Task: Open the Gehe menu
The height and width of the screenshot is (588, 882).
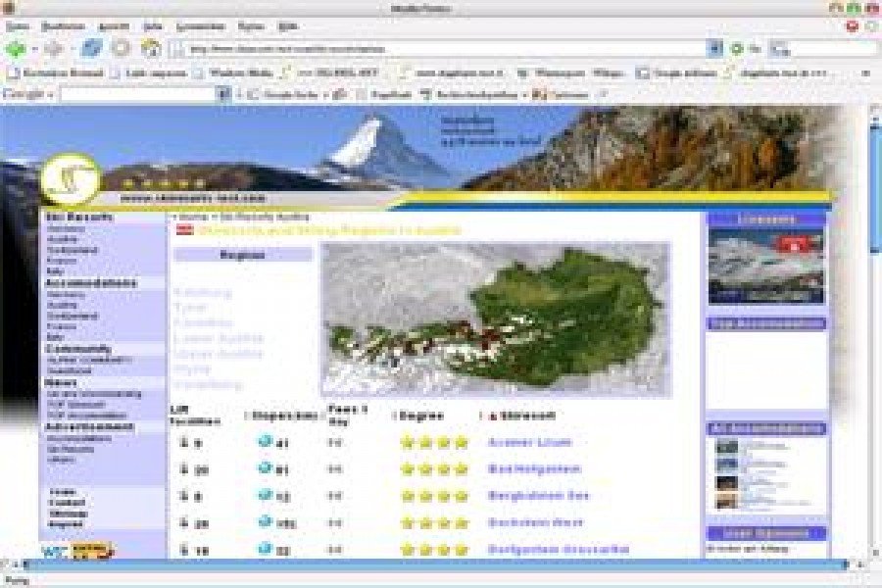Action: coord(153,26)
